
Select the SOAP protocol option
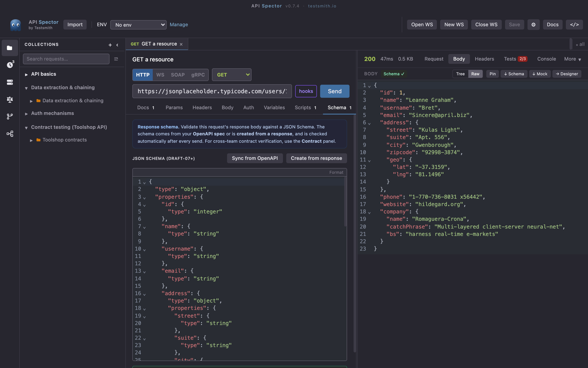178,75
